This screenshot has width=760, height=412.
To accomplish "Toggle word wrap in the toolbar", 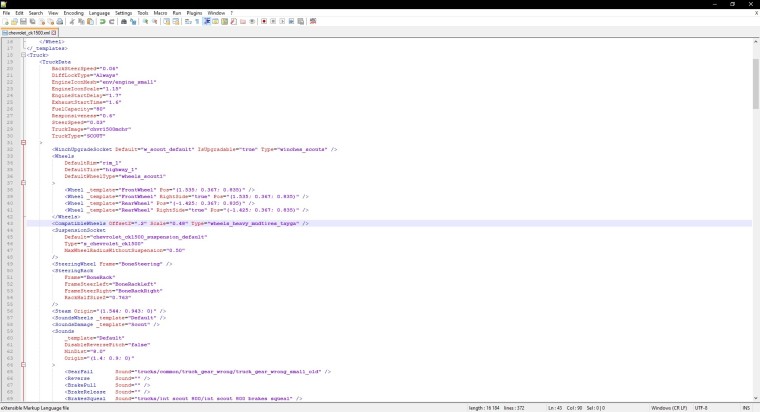I will [x=187, y=21].
